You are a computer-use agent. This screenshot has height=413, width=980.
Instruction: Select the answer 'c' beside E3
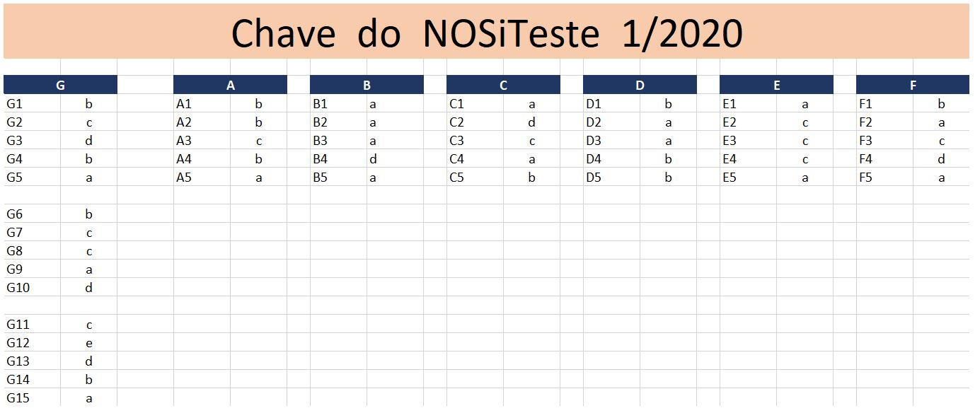click(x=805, y=141)
